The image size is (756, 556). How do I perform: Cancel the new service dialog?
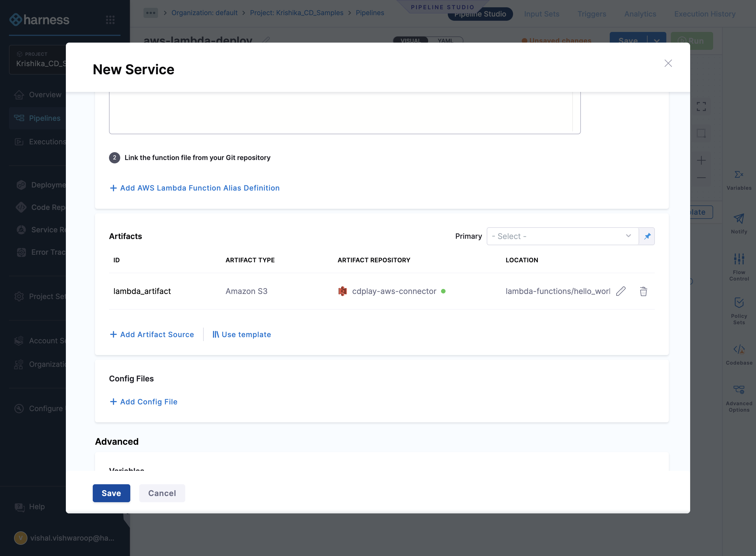coord(162,493)
